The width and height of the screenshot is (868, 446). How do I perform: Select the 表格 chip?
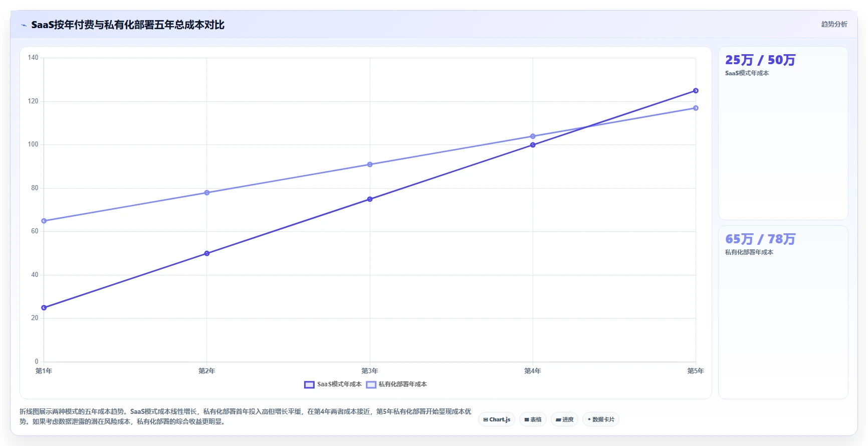coord(533,419)
